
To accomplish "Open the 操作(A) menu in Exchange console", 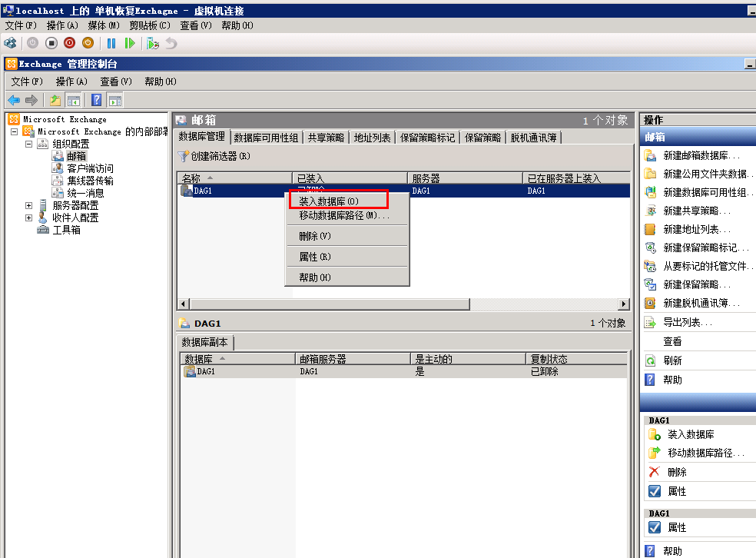I will tap(71, 81).
